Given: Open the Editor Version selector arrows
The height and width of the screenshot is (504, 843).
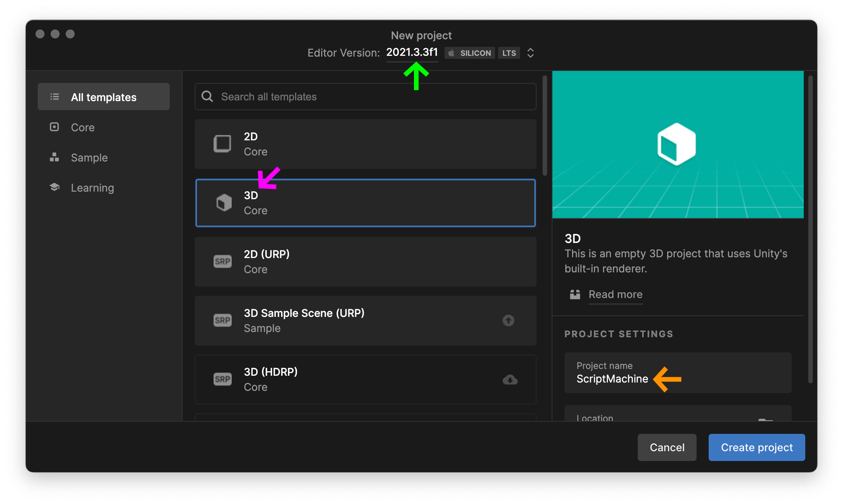Looking at the screenshot, I should pos(530,53).
